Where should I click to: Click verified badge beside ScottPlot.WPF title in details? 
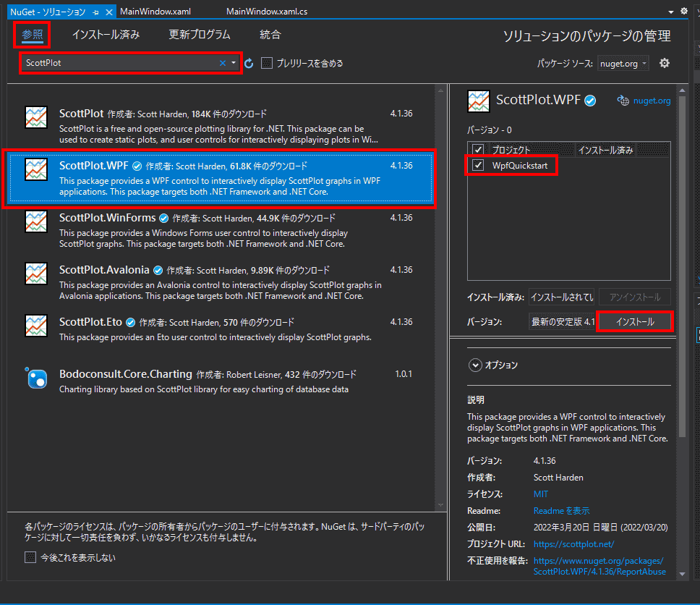point(590,101)
